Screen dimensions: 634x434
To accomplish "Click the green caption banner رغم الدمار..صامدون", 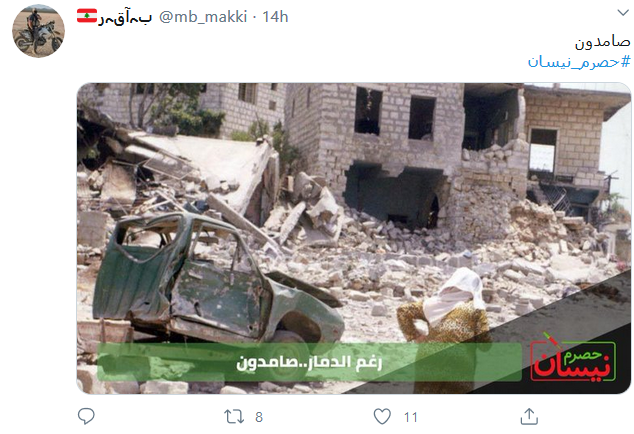I will click(309, 362).
